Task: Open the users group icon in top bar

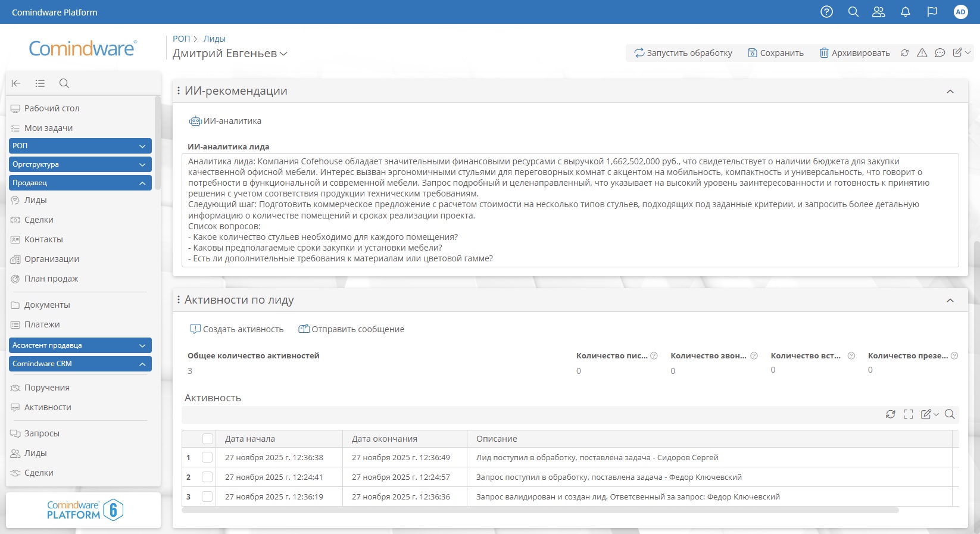Action: click(x=879, y=12)
